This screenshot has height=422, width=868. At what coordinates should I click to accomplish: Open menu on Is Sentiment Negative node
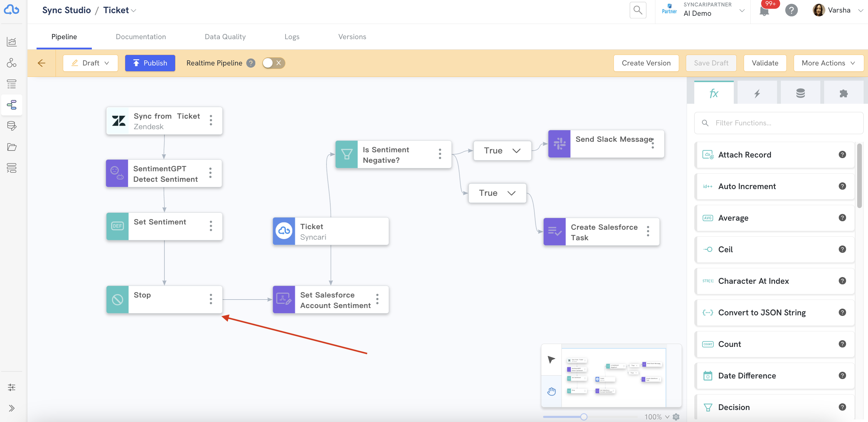440,154
